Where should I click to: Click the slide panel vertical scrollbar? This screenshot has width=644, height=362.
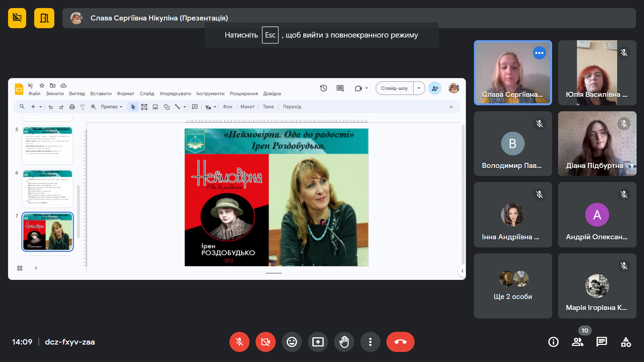click(x=78, y=211)
